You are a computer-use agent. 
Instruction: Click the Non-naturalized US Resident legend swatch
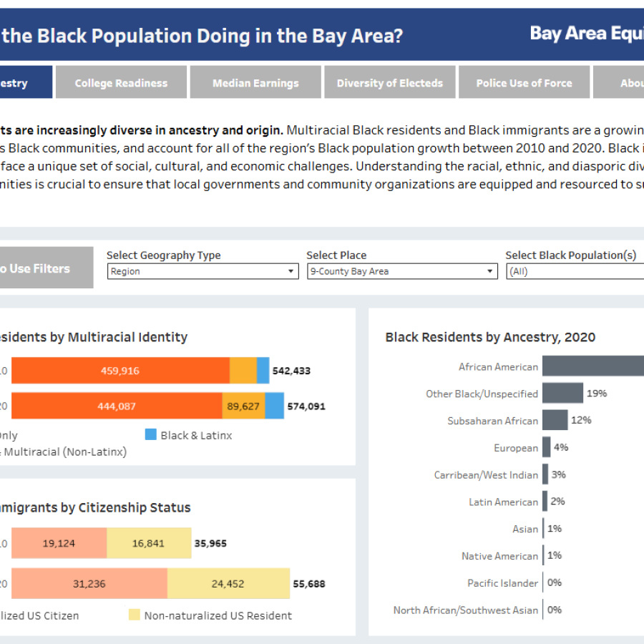134,615
